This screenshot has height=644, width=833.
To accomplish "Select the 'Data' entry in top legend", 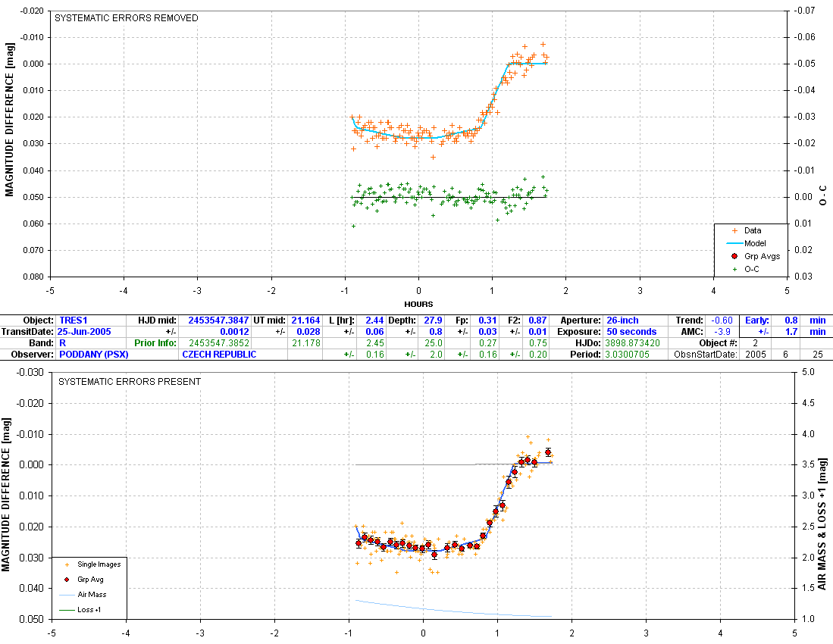I will pyautogui.click(x=752, y=230).
